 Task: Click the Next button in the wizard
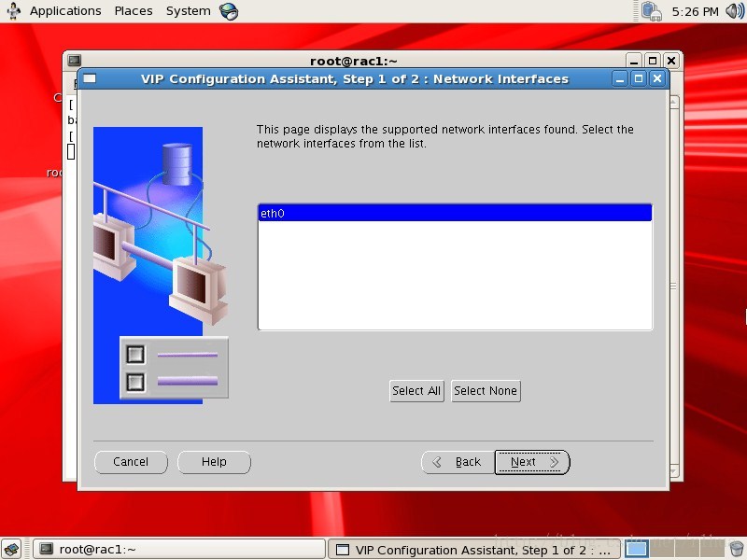tap(531, 462)
